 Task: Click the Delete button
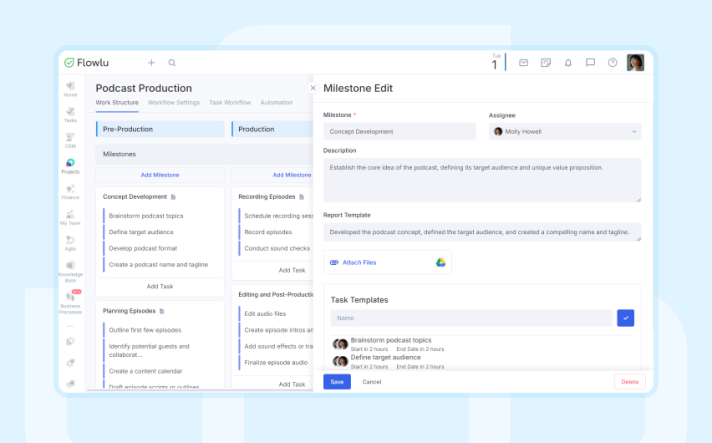coord(629,382)
